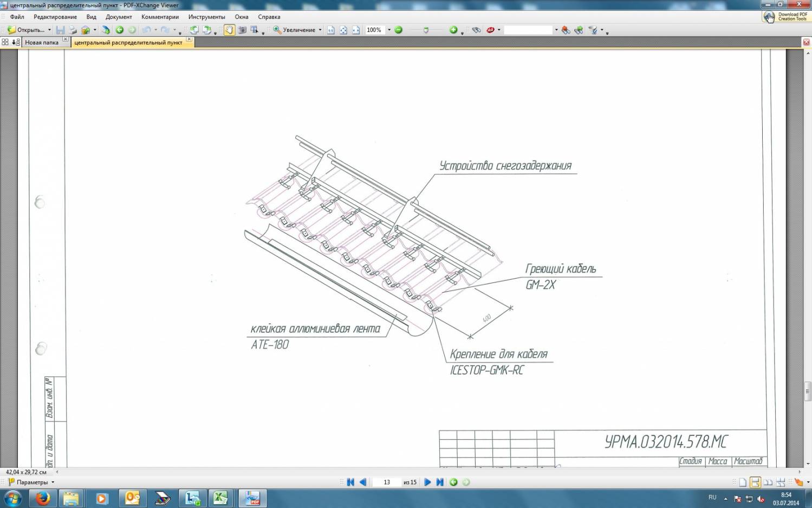This screenshot has height=508, width=812.
Task: Open the Окна menu
Action: 242,17
